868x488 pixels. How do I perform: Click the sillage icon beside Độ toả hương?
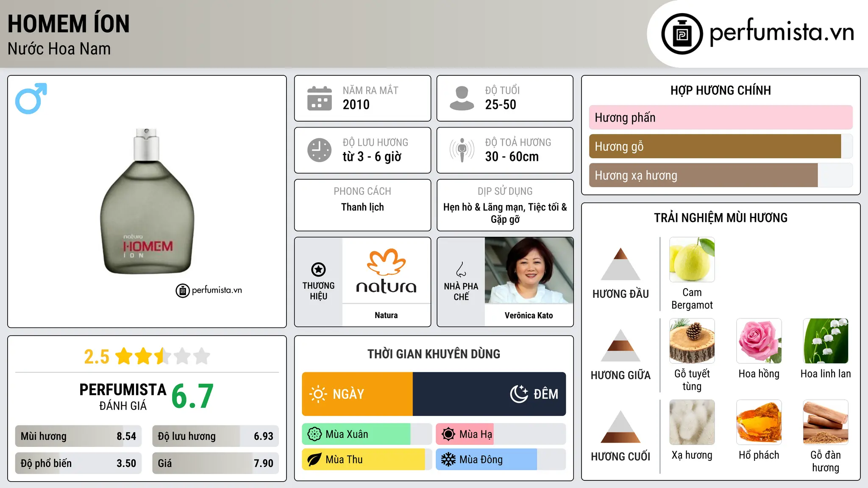pyautogui.click(x=462, y=150)
